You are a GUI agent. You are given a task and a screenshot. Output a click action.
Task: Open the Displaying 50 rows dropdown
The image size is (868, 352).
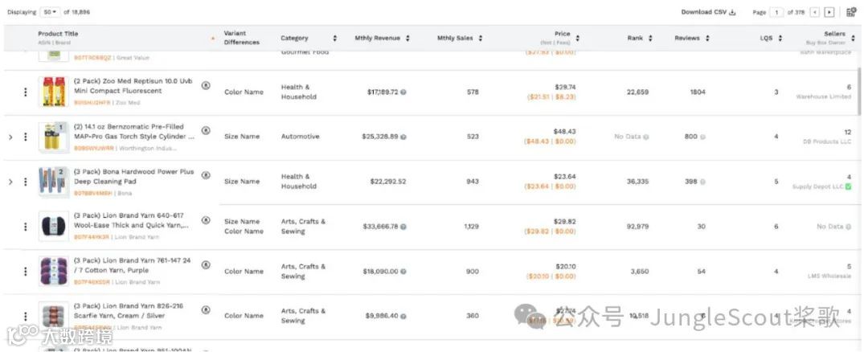point(50,12)
